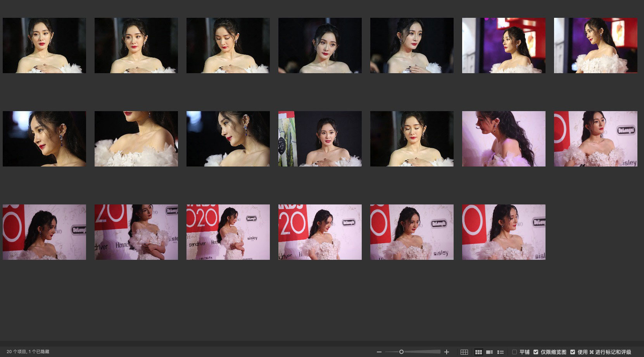This screenshot has width=644, height=357.
Task: Select the seventh thumbnail in the top row
Action: 596,45
